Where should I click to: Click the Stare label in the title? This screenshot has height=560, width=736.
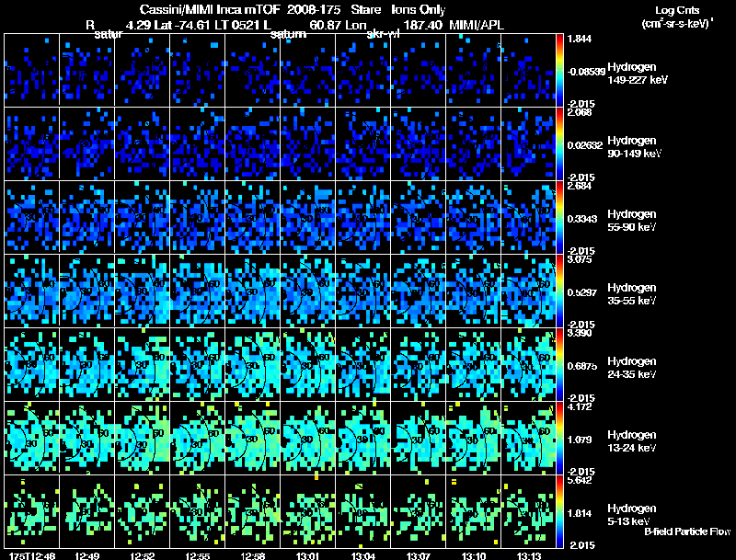pos(365,9)
